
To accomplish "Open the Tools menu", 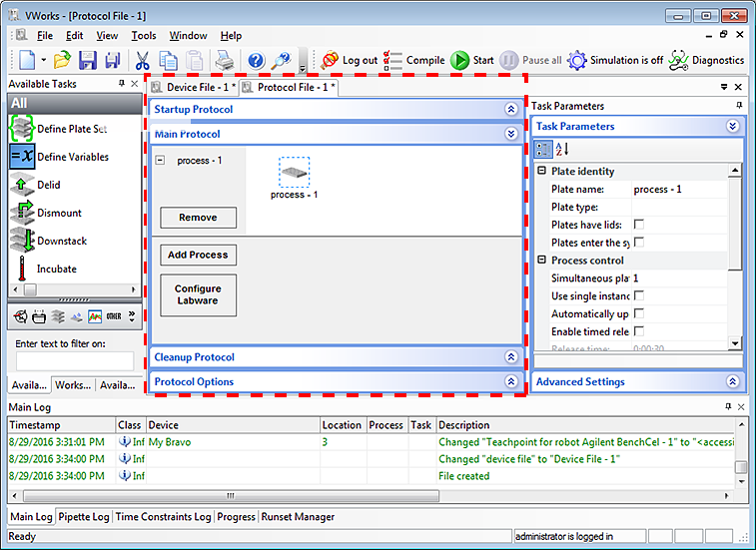I will (144, 36).
